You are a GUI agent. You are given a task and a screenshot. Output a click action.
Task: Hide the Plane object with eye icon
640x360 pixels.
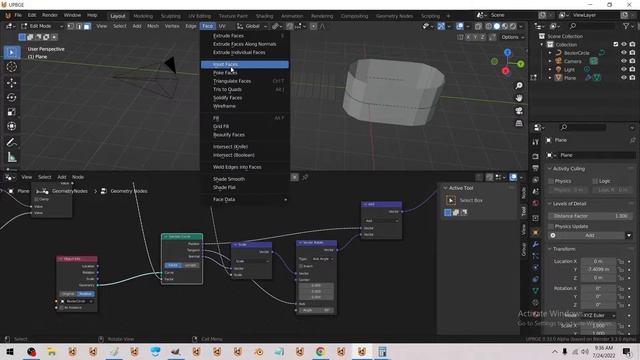pos(624,78)
